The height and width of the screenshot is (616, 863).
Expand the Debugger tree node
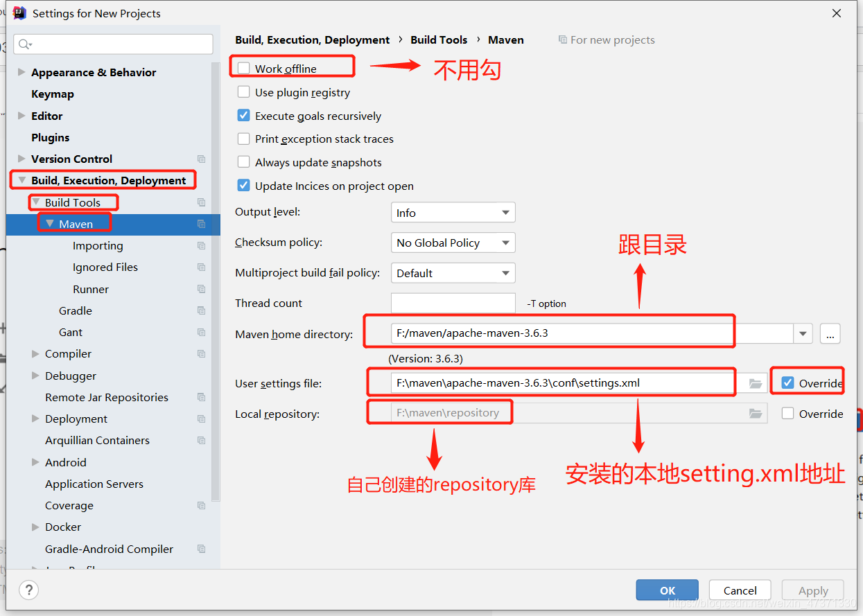click(x=35, y=376)
